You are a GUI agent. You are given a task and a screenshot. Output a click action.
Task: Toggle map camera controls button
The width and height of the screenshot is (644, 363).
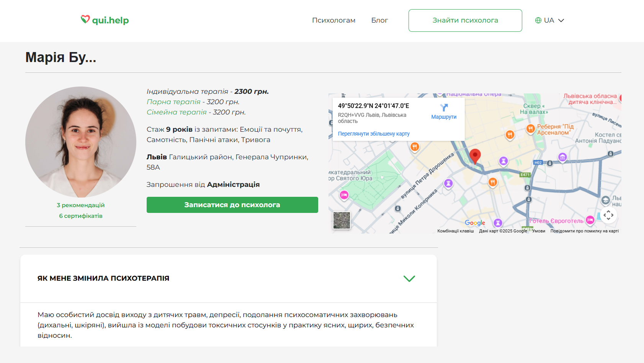point(608,215)
